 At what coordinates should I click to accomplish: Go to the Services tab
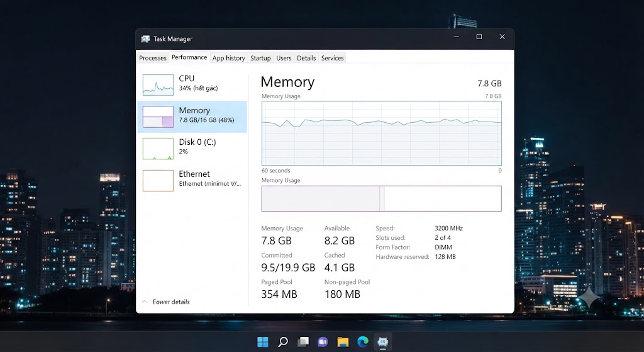tap(332, 58)
